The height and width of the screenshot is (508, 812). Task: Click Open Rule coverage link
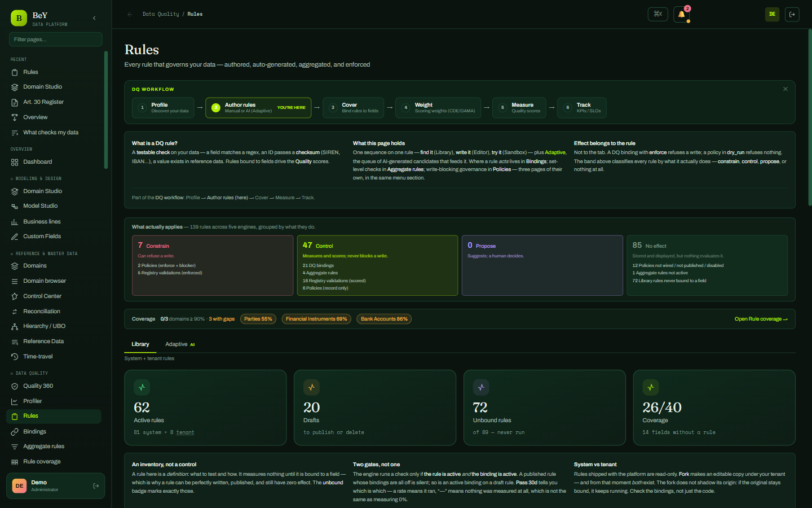(761, 319)
